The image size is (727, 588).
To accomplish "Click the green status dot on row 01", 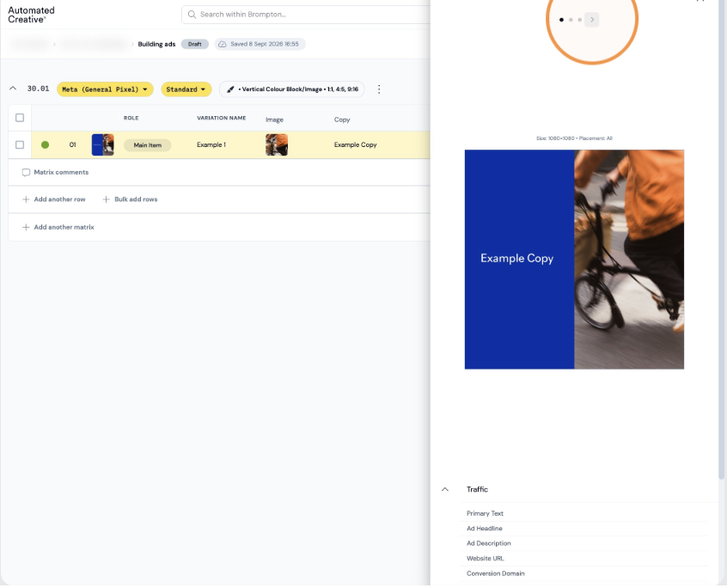I will [45, 144].
